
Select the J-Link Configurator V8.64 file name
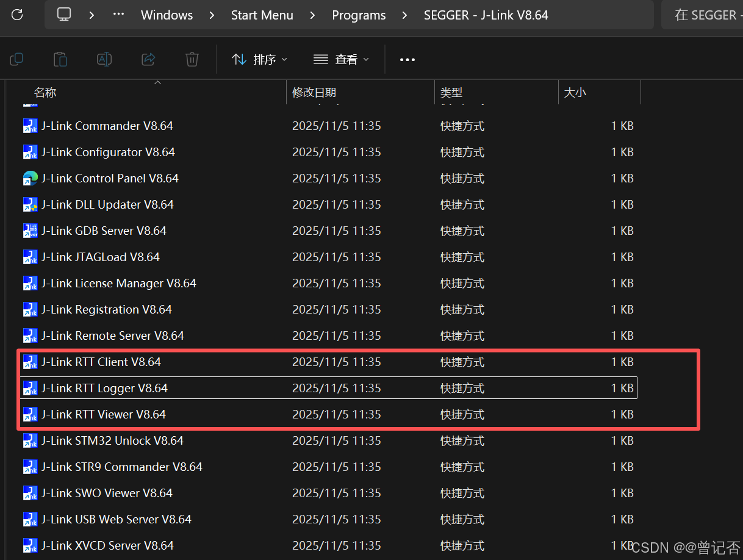(109, 153)
